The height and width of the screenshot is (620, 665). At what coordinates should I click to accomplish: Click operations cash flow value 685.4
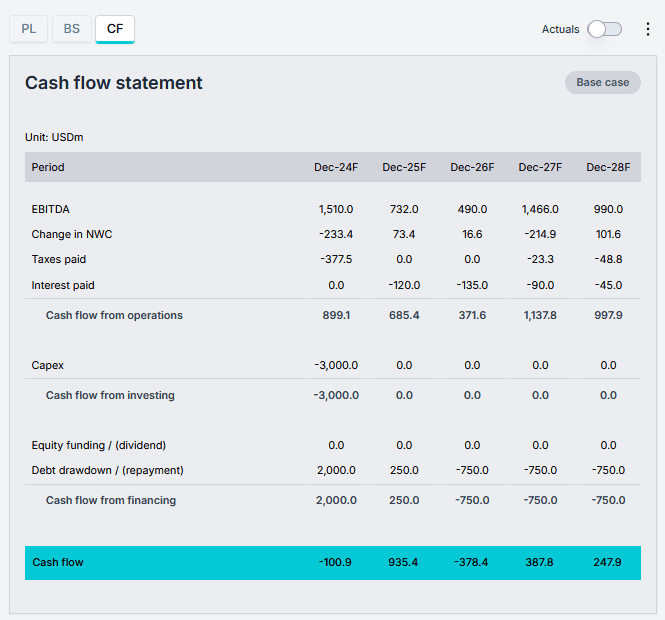[404, 315]
